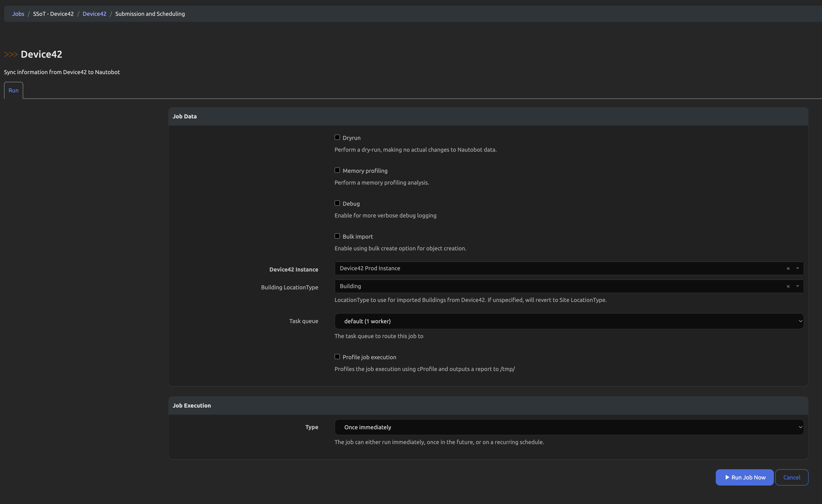Switch to the Run tab
The image size is (822, 504).
13,90
